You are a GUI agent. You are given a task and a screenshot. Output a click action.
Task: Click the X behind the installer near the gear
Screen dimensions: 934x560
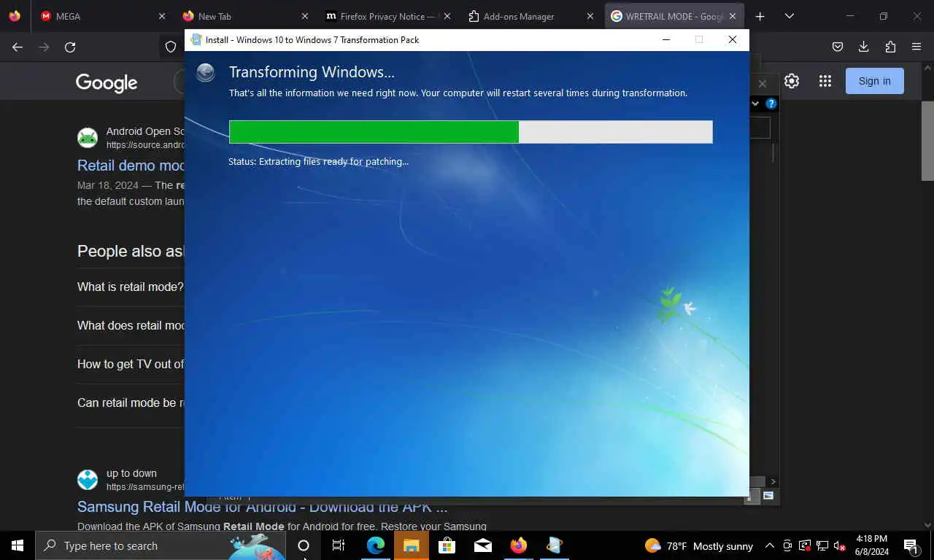pos(763,83)
